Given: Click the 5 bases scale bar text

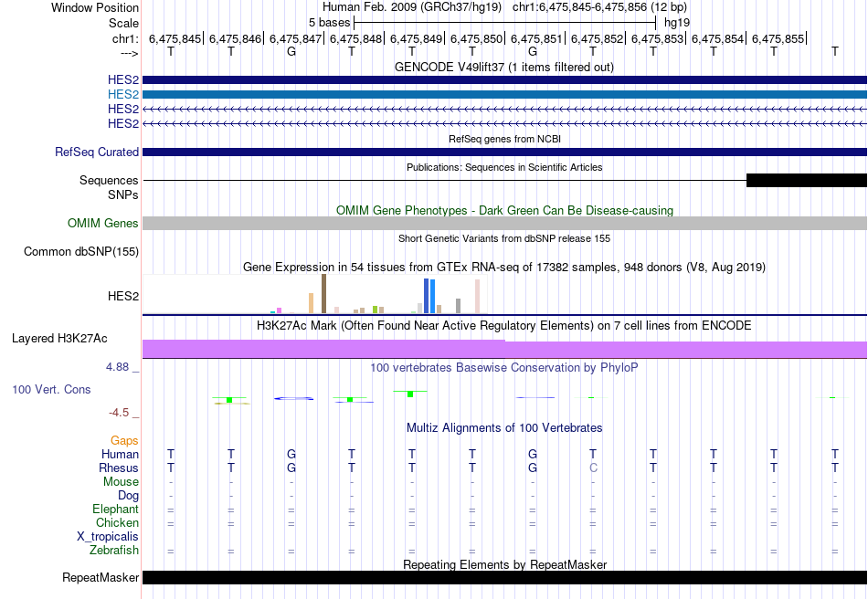Looking at the screenshot, I should pyautogui.click(x=329, y=23).
